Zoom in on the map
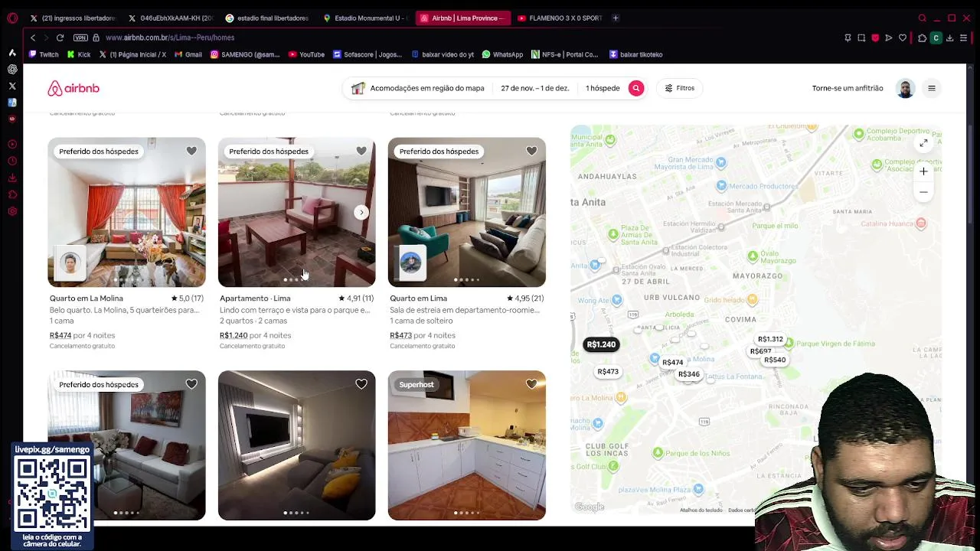Screen dimensions: 980x551 923,171
